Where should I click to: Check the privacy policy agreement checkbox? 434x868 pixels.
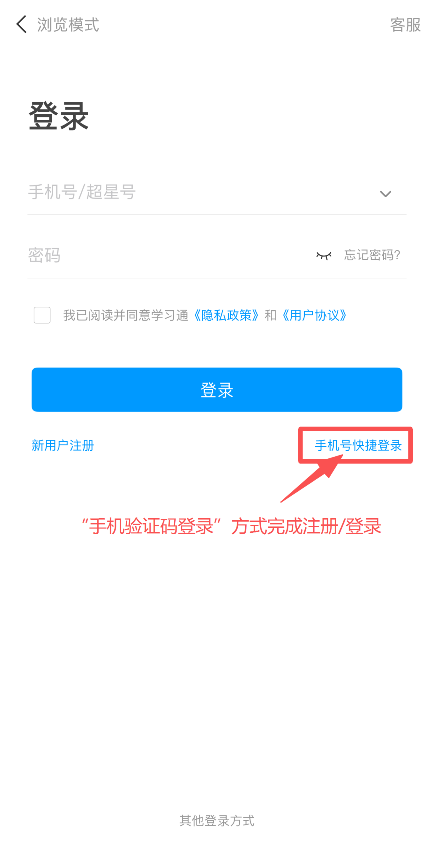(42, 315)
